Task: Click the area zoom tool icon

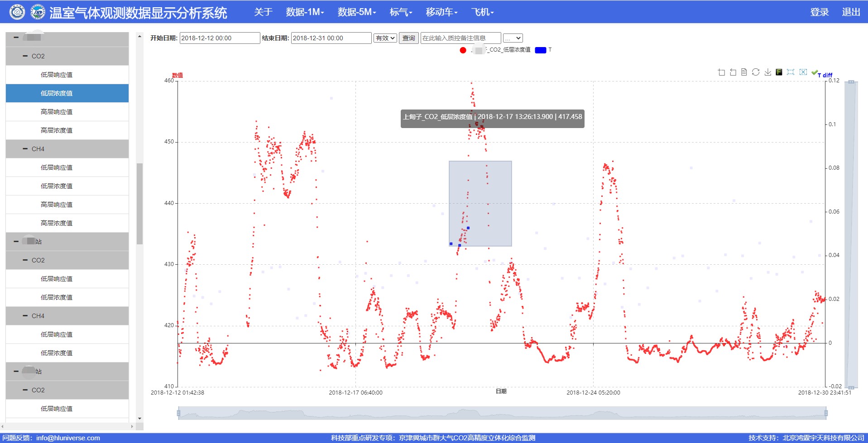Action: [721, 72]
